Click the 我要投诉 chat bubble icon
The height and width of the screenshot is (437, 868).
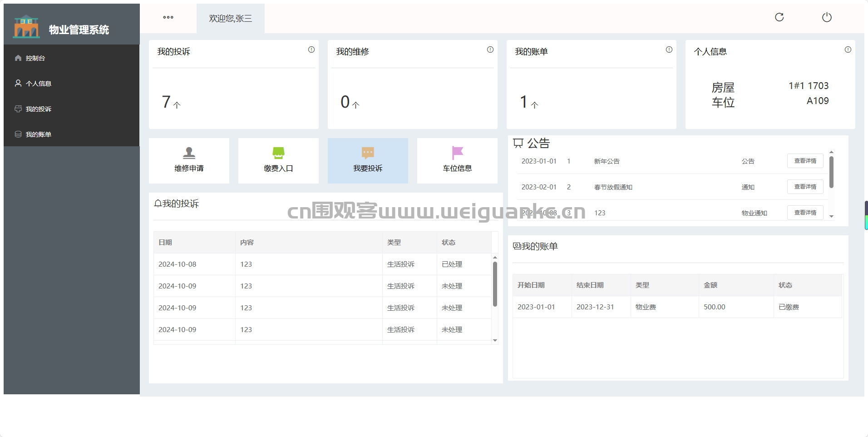click(x=368, y=153)
